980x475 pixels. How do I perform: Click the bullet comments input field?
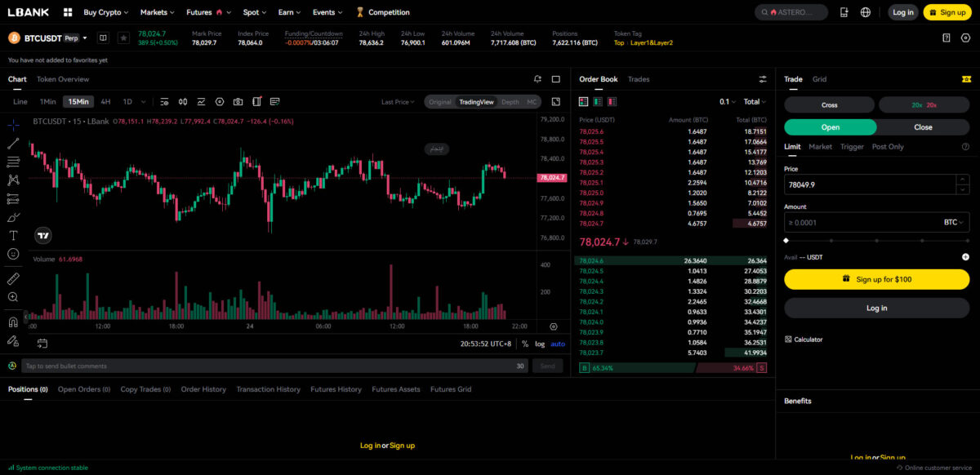tap(274, 366)
